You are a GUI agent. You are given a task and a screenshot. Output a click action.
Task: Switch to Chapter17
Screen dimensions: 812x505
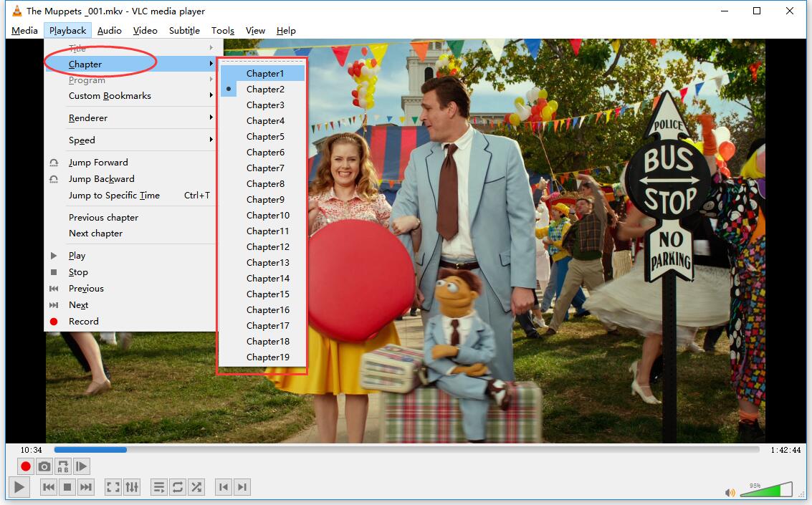[x=262, y=326]
